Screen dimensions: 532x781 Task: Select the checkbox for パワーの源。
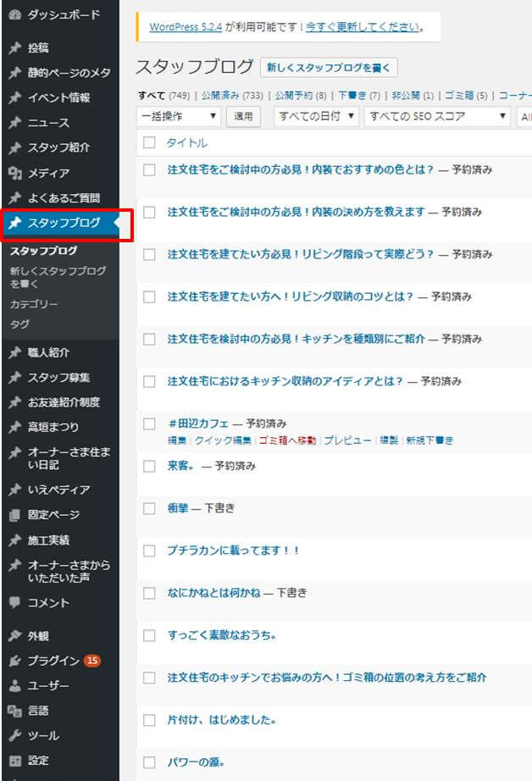pos(150,762)
